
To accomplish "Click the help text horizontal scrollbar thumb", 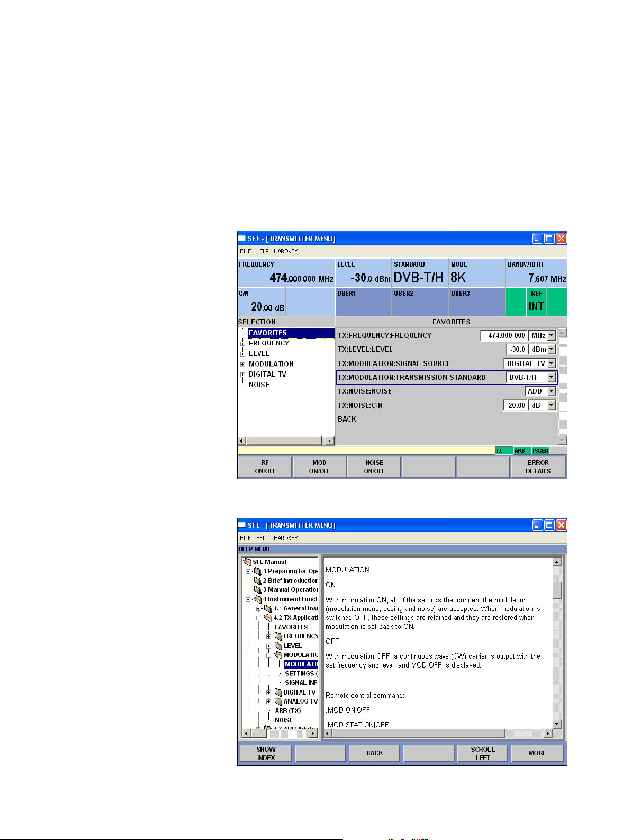I will click(x=419, y=734).
